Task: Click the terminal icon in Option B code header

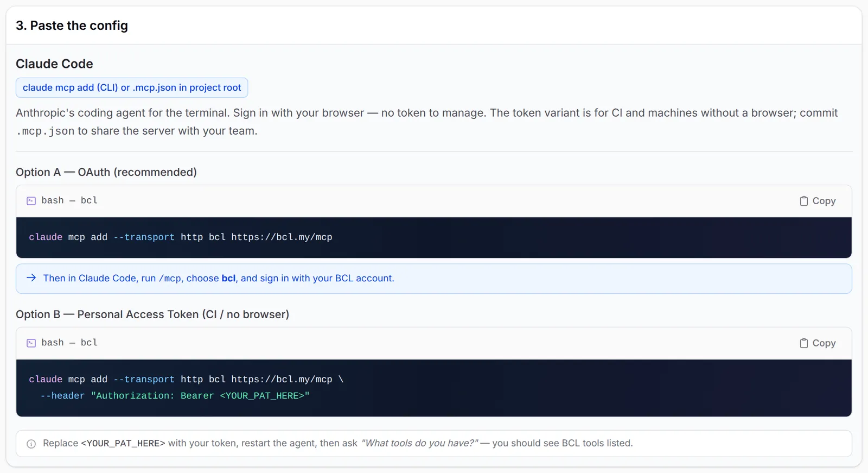Action: pyautogui.click(x=31, y=343)
